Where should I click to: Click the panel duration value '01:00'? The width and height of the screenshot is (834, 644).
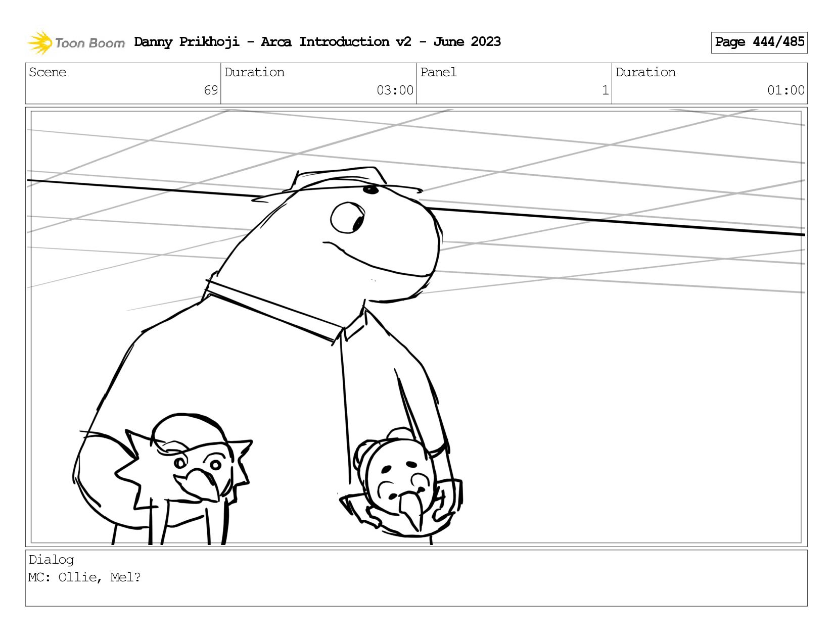click(785, 90)
